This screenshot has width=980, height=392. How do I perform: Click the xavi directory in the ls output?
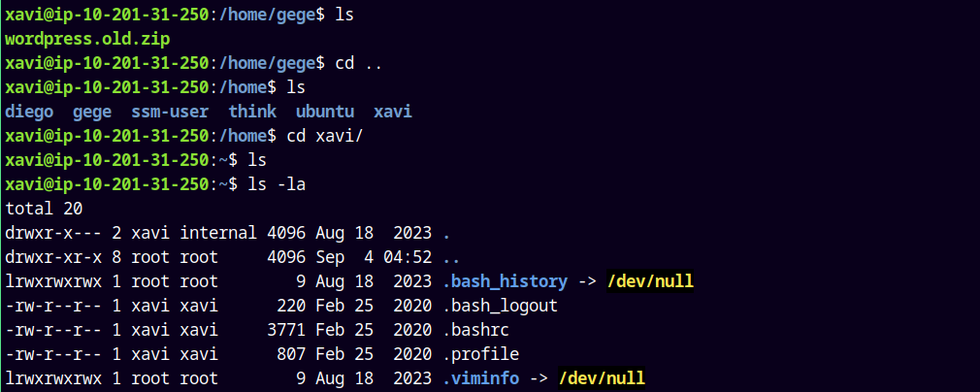pyautogui.click(x=393, y=112)
